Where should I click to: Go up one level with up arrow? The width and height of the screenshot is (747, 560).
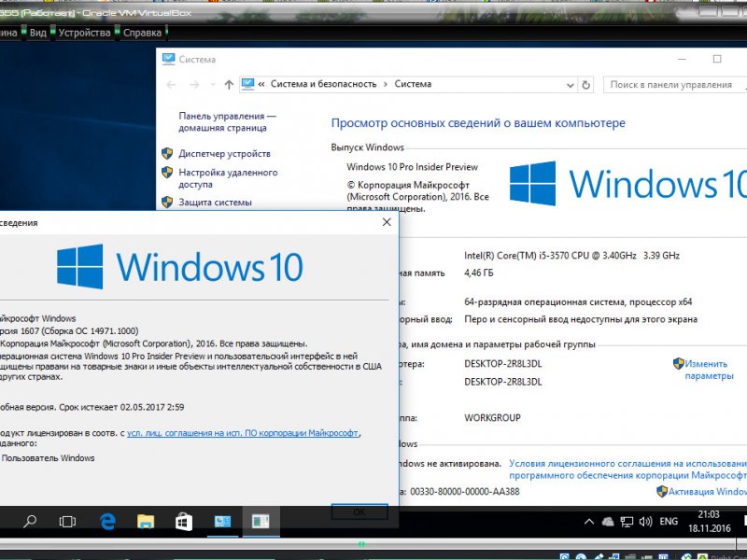pyautogui.click(x=229, y=85)
